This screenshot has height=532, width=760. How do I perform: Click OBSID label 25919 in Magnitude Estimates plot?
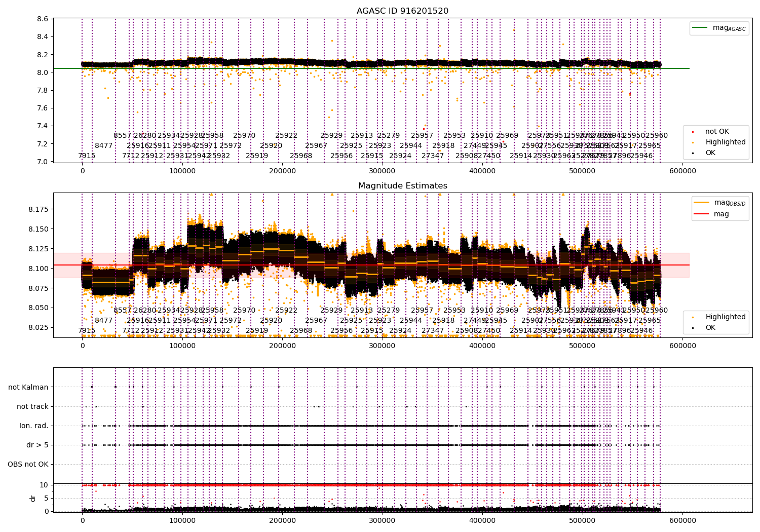coord(257,330)
